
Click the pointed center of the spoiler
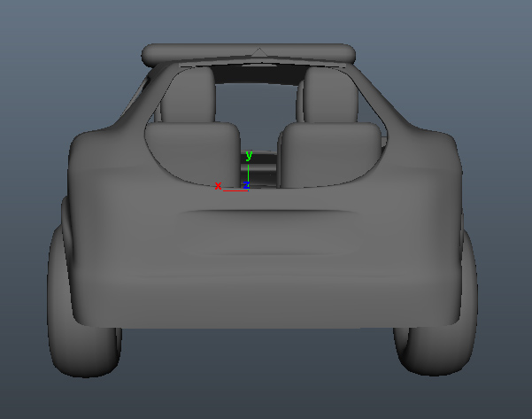click(x=257, y=50)
